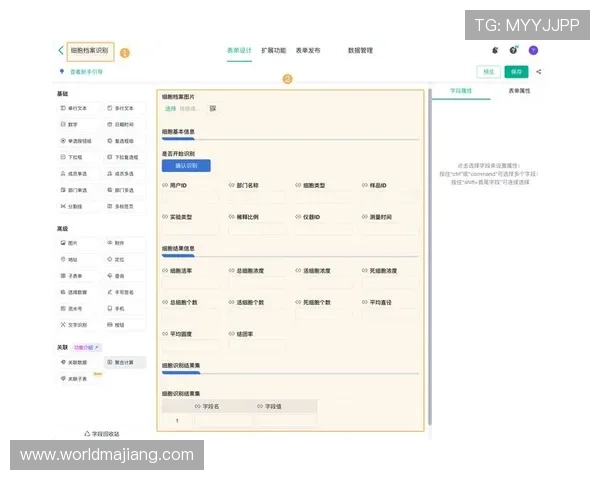Add a 单行文本 field widget

click(78, 108)
